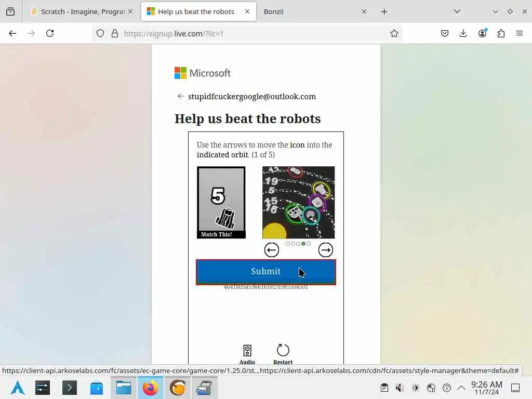Open Firefox View from the tab bar

[10, 11]
